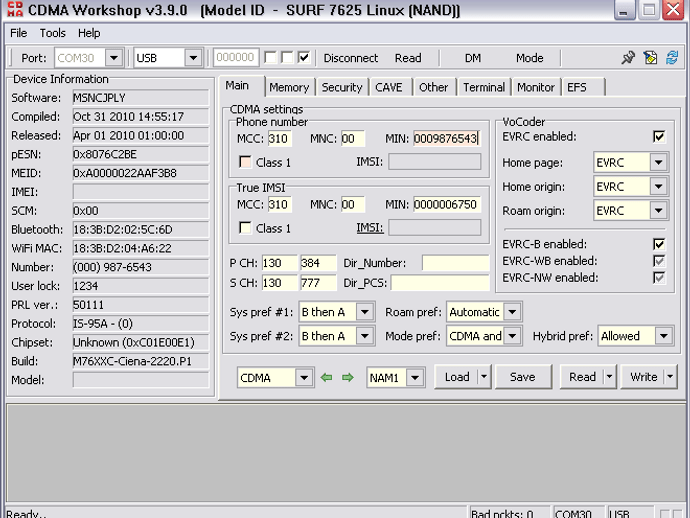The width and height of the screenshot is (690, 518).
Task: Click the toolbar Read button
Action: click(x=408, y=58)
